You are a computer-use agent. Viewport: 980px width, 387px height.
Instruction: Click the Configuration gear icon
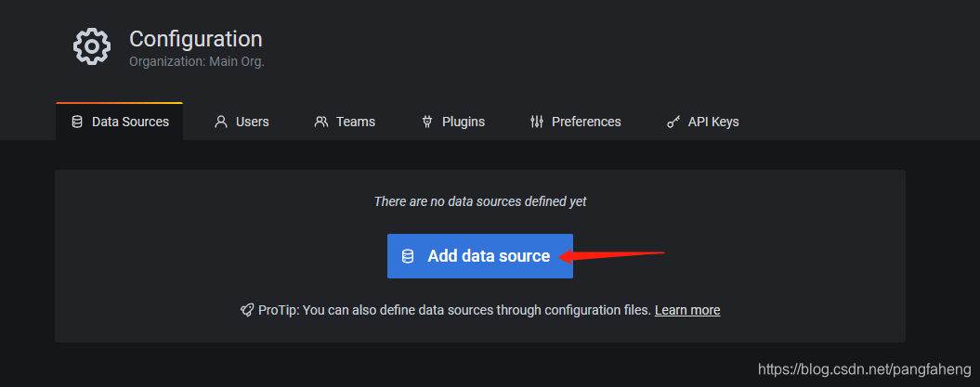click(x=92, y=46)
